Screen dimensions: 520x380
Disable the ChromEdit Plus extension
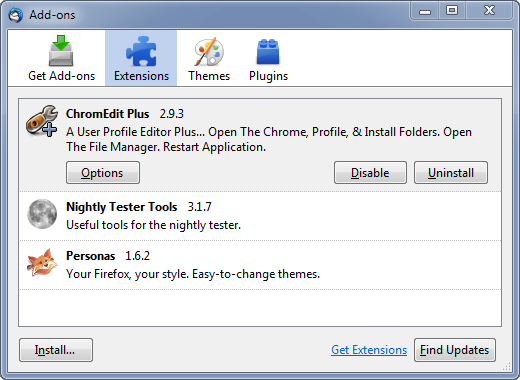[x=370, y=173]
